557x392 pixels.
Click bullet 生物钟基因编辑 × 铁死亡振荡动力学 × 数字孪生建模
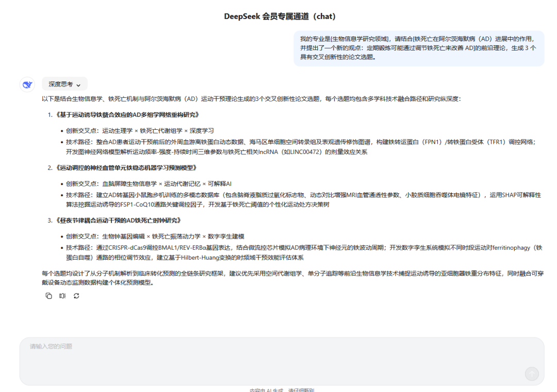[155, 236]
